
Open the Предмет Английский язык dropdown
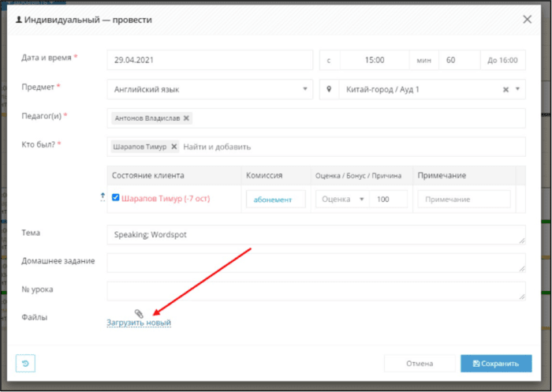(210, 89)
